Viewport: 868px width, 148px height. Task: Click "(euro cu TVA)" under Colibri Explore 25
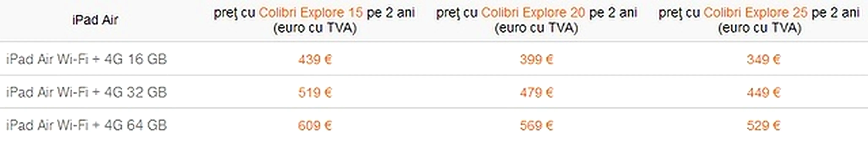[x=759, y=28]
